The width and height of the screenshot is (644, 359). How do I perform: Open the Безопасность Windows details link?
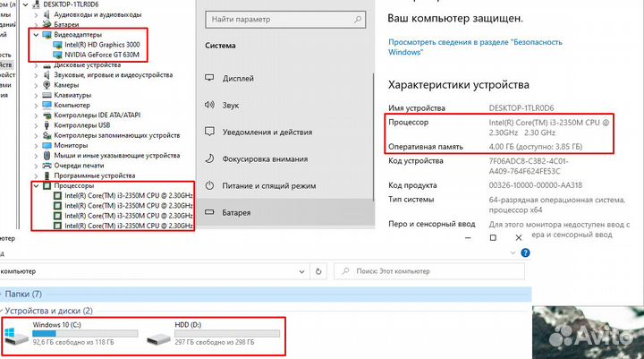point(475,47)
